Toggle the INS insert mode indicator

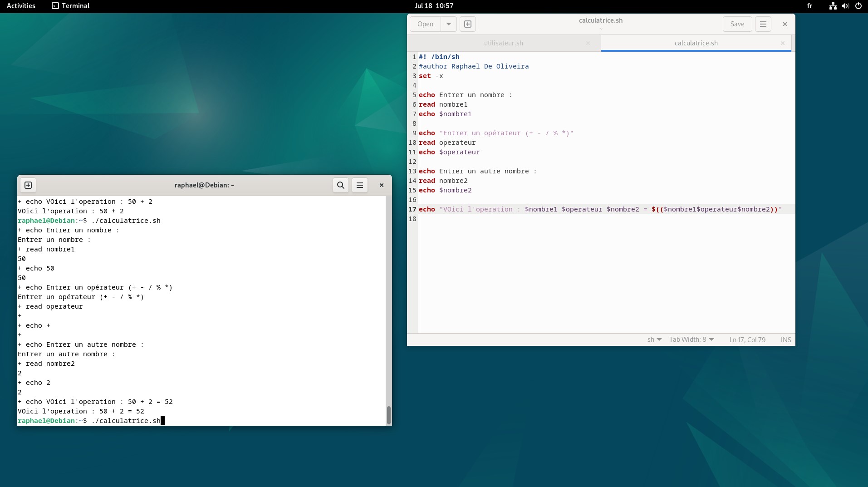[786, 340]
